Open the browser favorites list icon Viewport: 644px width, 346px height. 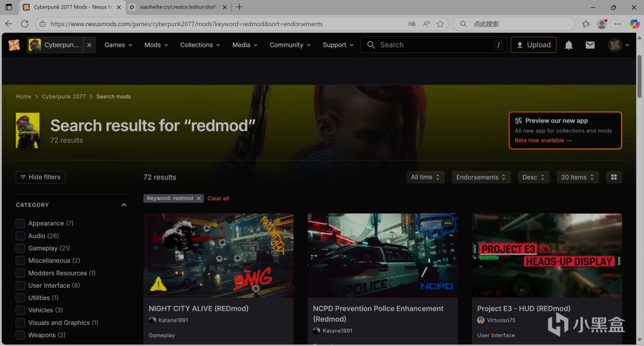tap(586, 24)
